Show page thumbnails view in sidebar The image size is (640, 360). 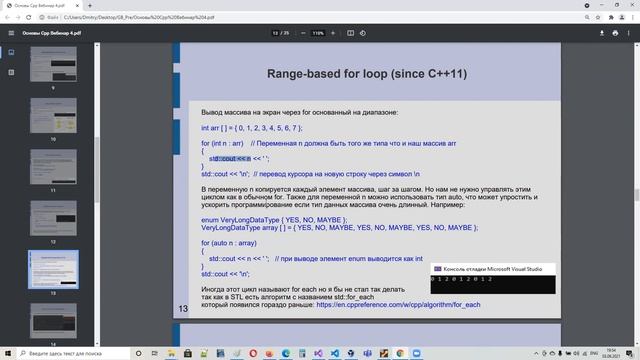point(11,52)
